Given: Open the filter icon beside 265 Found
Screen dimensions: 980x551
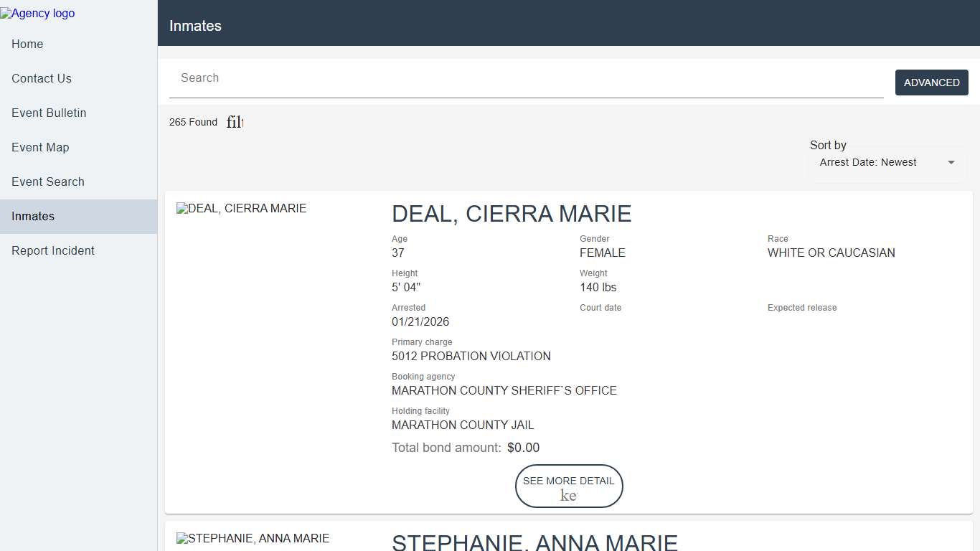Looking at the screenshot, I should (235, 122).
